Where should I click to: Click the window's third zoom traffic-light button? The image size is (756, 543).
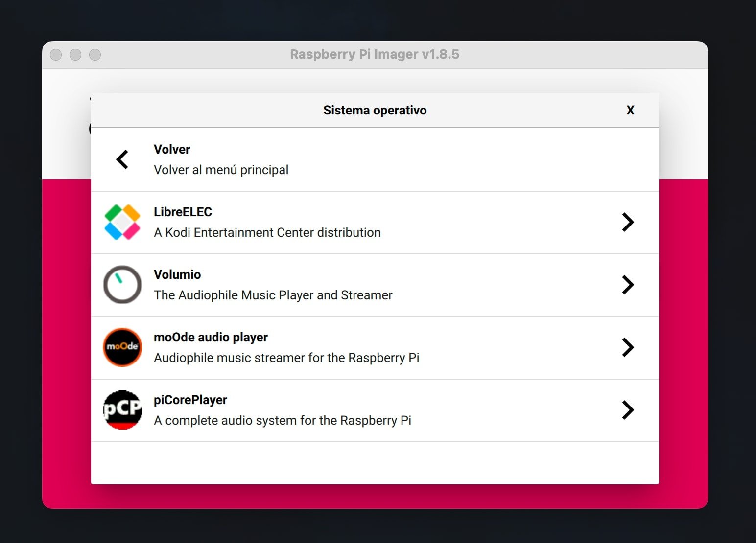pos(95,55)
